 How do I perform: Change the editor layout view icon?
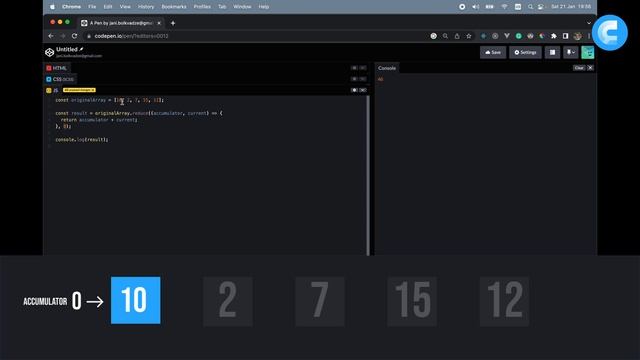(552, 52)
